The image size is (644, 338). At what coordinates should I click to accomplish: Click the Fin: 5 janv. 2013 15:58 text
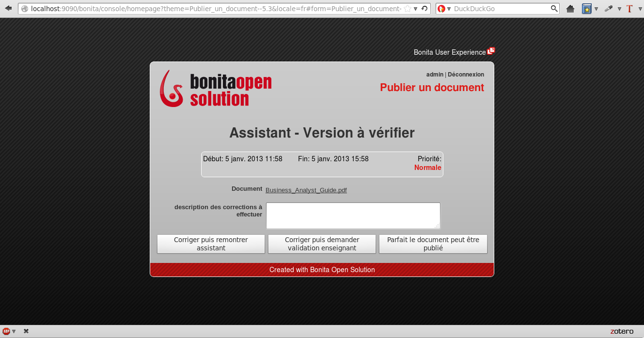(x=333, y=159)
